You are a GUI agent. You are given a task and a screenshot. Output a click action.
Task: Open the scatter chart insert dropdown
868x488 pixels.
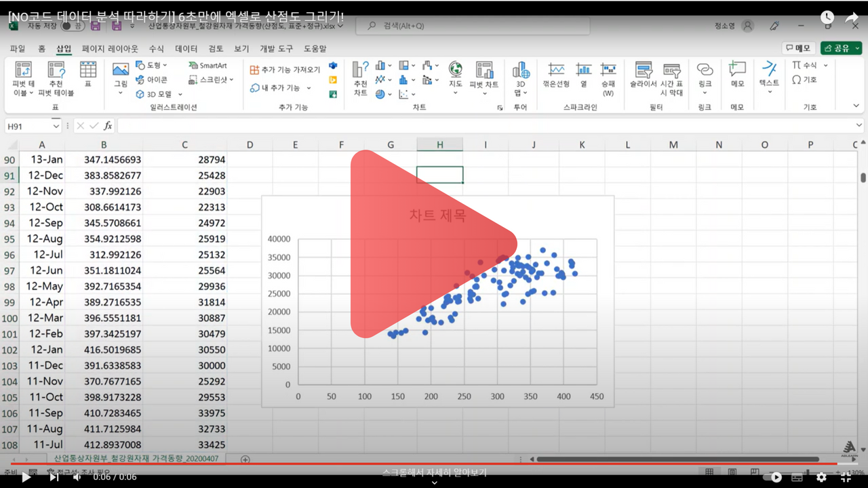click(406, 94)
